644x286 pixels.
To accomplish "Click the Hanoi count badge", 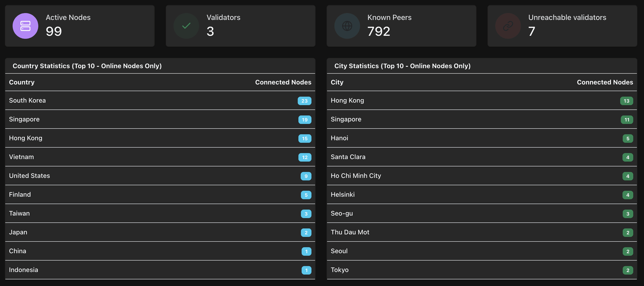I will click(x=628, y=139).
